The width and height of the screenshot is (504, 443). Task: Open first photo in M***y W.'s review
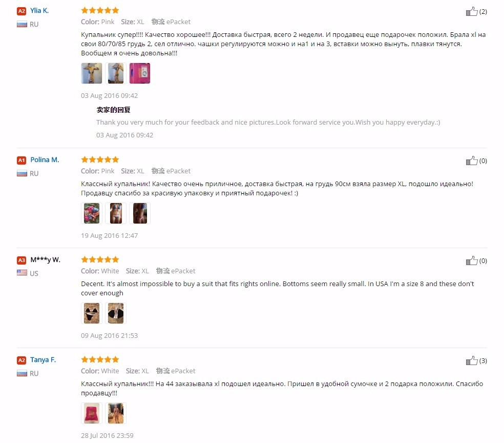[92, 313]
